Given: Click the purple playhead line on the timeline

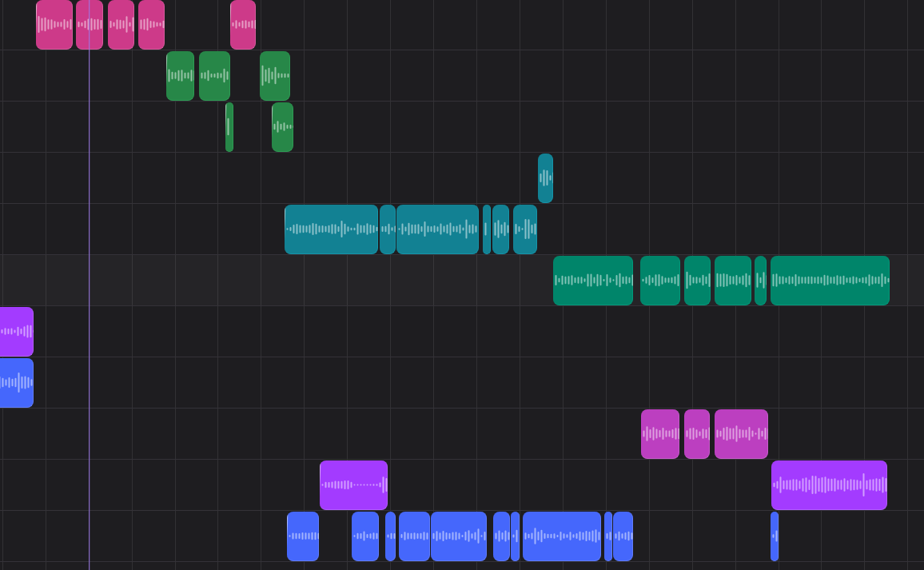Looking at the screenshot, I should point(89,285).
